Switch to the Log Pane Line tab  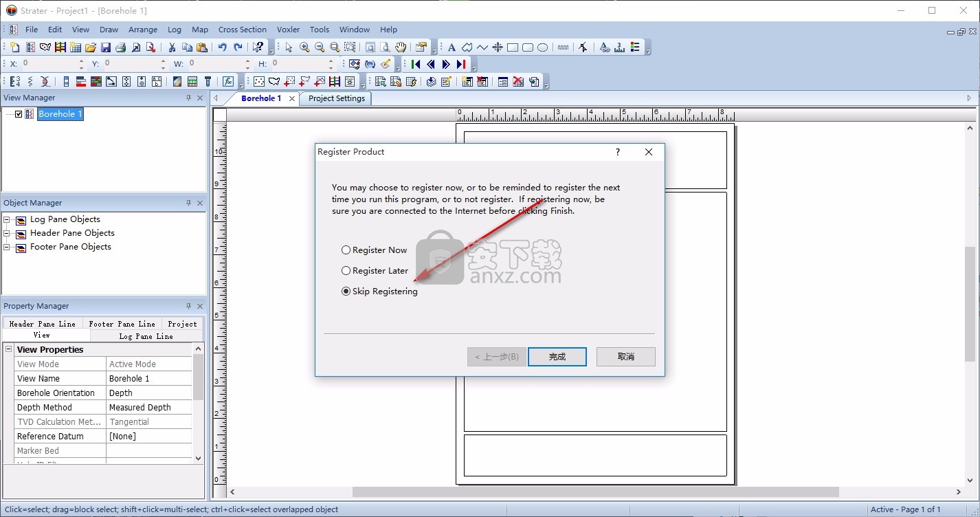point(146,336)
